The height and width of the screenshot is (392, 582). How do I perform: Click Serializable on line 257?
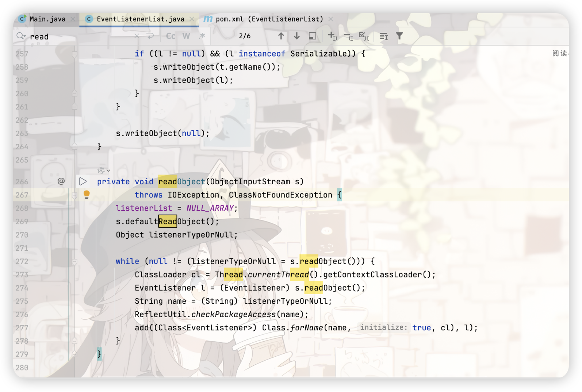[x=318, y=54]
